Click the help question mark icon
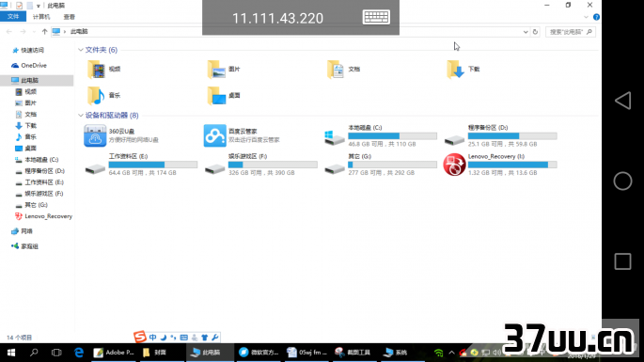 [x=596, y=17]
